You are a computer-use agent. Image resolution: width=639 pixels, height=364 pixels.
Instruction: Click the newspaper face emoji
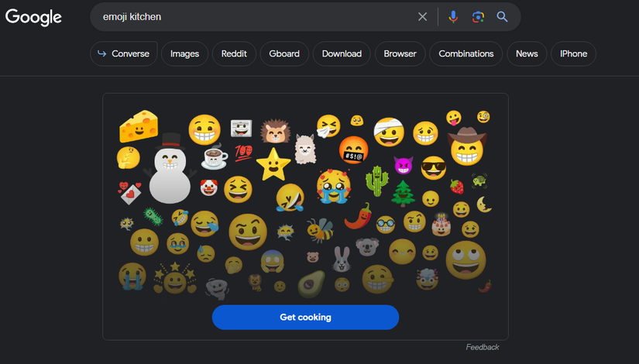(241, 128)
